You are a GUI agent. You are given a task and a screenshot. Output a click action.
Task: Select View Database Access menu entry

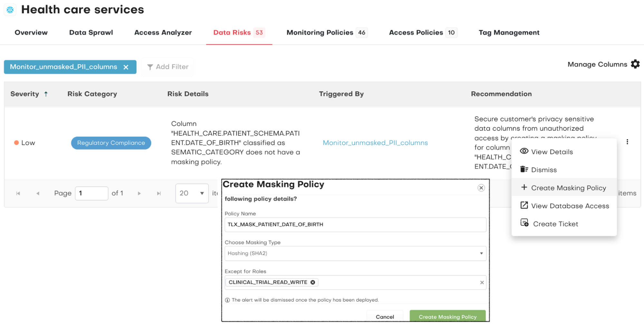point(564,206)
